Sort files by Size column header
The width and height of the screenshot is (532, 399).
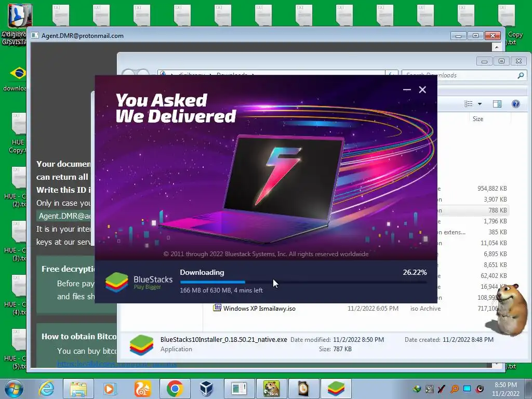coord(478,119)
